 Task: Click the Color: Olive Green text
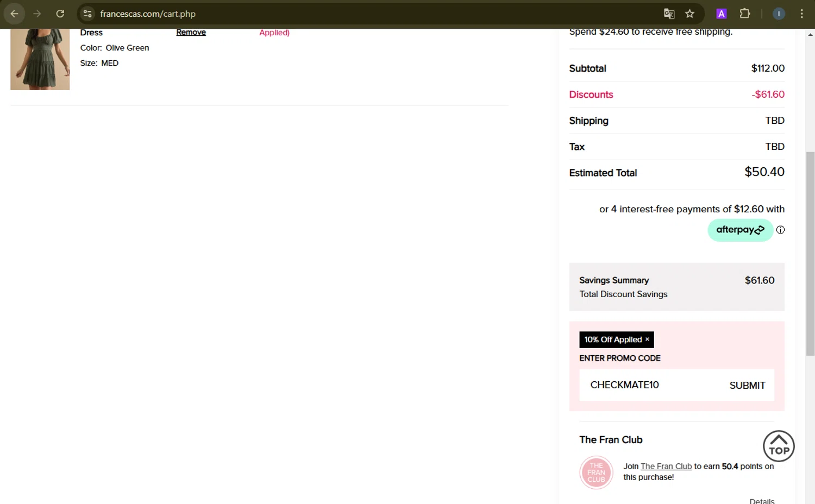click(x=115, y=48)
